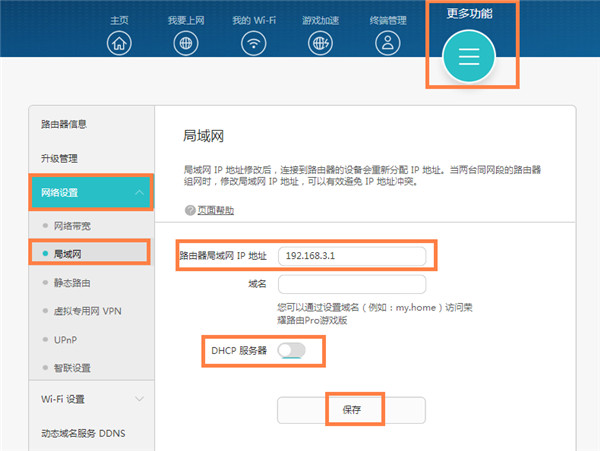The width and height of the screenshot is (600, 451).
Task: Expand the Wi-Fi 设置 section
Action: click(x=139, y=398)
